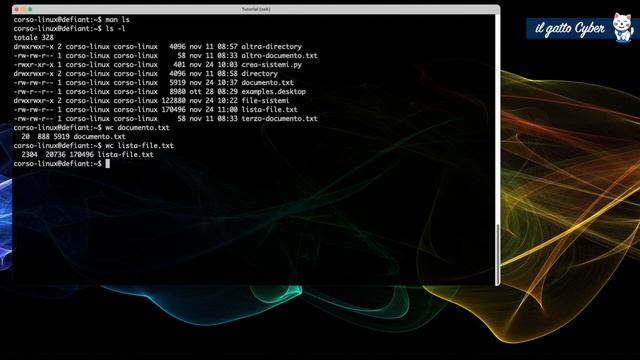Click terzo-documento.txt in the listing

(x=279, y=118)
